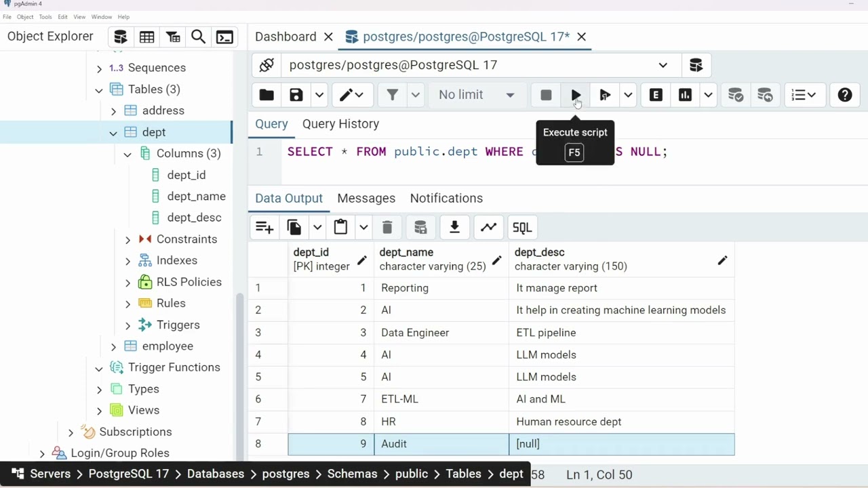The height and width of the screenshot is (488, 868).
Task: Open the No limit rows dropdown
Action: [x=477, y=95]
